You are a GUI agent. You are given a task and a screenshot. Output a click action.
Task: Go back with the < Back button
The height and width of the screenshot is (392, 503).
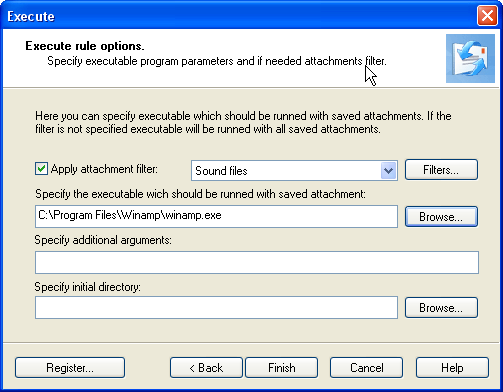206,368
